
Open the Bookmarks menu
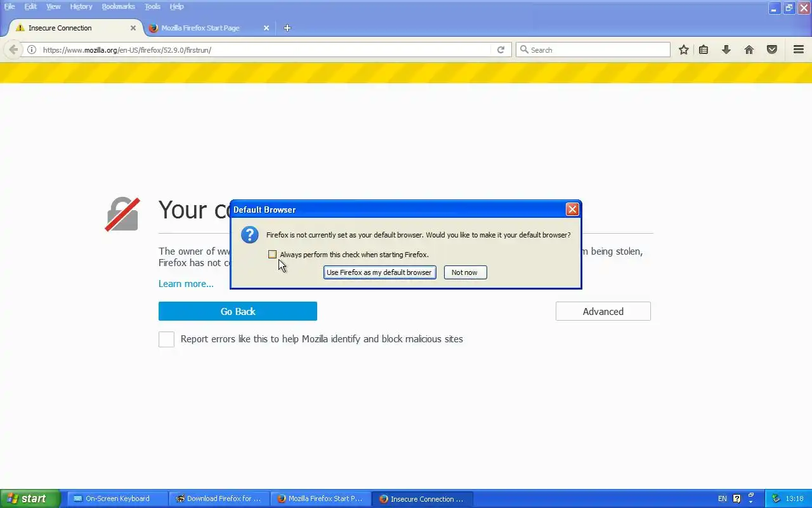pyautogui.click(x=119, y=6)
